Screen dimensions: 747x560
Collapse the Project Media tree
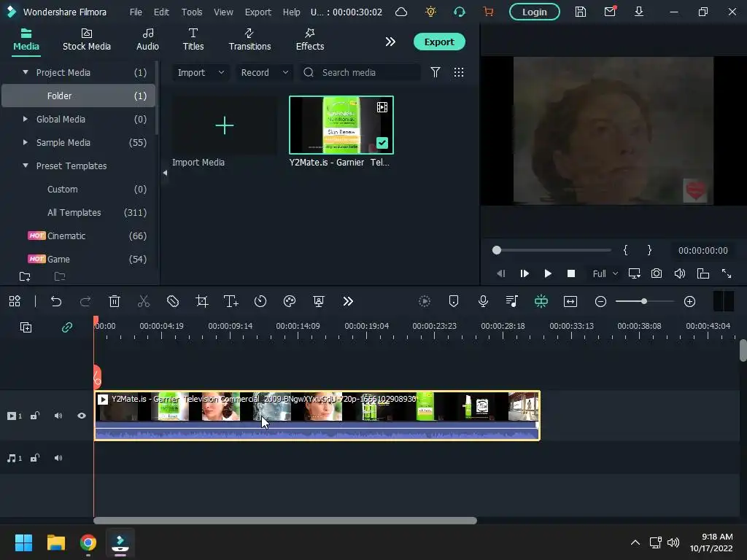(x=26, y=72)
